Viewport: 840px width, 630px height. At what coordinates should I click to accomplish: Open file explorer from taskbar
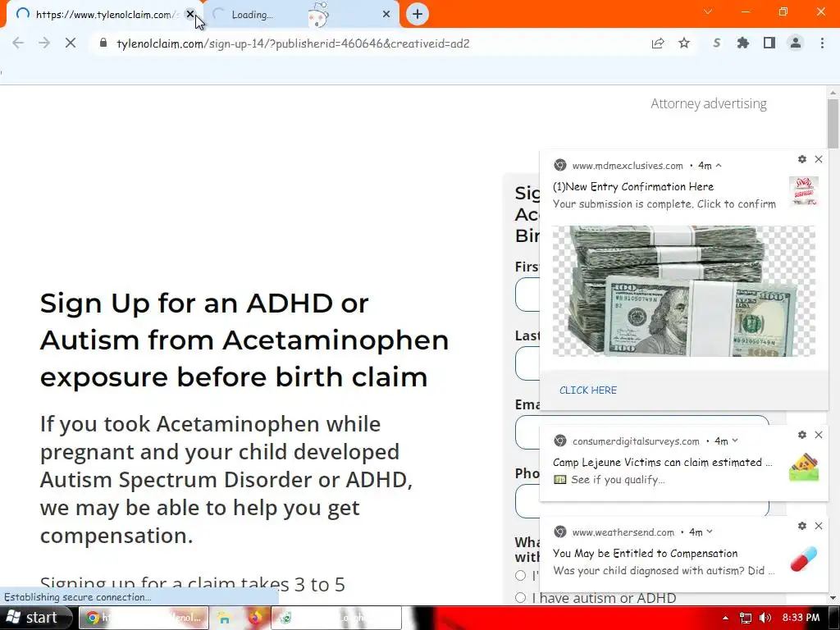pyautogui.click(x=224, y=618)
